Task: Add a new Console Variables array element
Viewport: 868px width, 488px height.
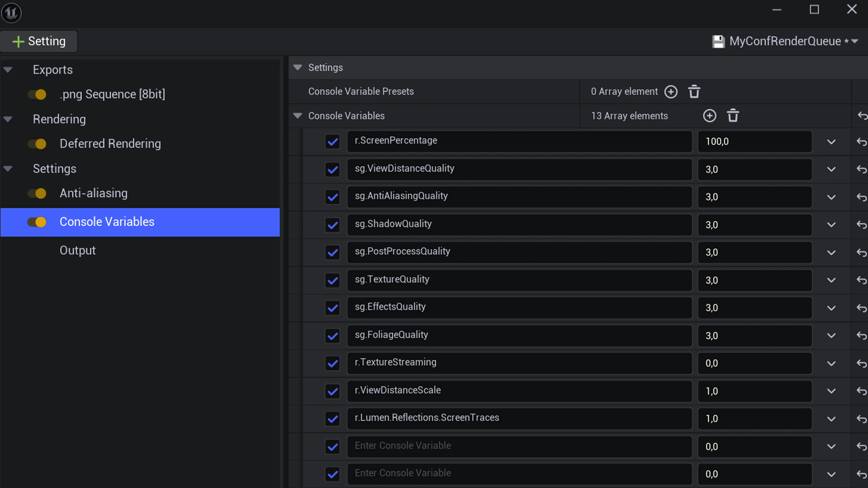Action: (x=710, y=116)
